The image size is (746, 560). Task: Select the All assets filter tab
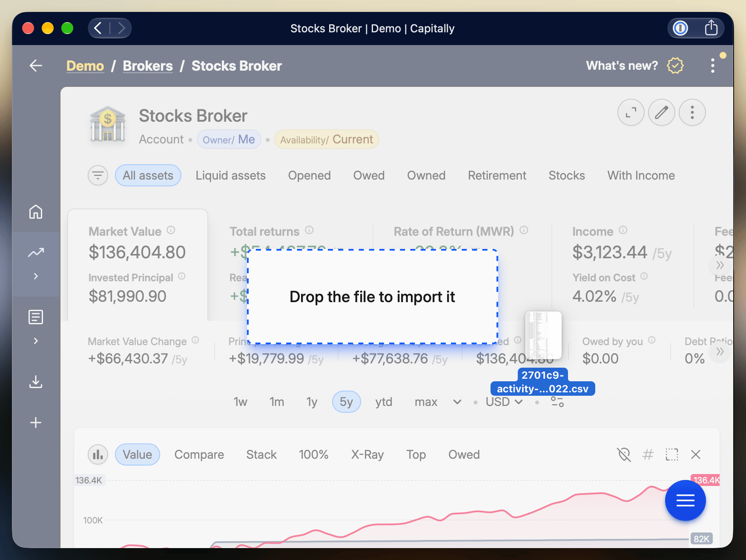coord(148,175)
